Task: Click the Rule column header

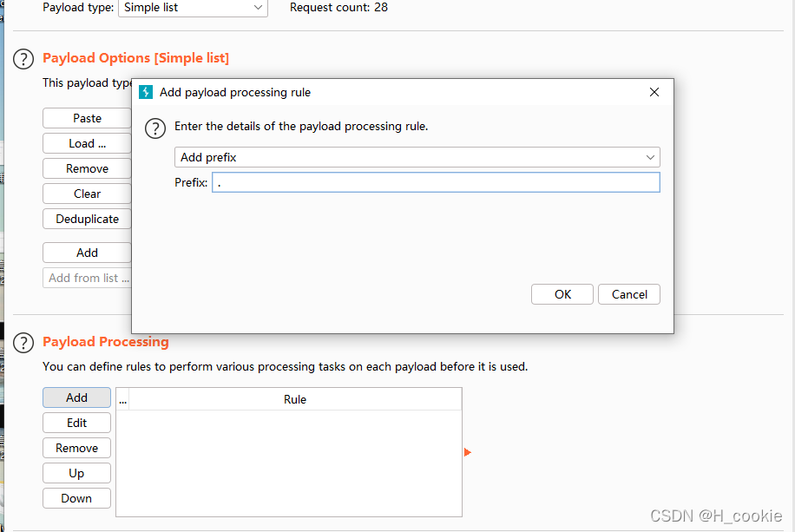Action: 295,399
